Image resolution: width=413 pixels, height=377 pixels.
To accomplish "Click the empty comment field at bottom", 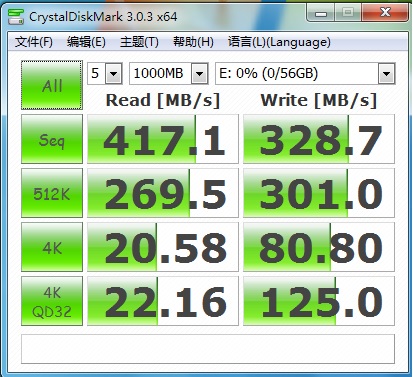I will click(208, 349).
